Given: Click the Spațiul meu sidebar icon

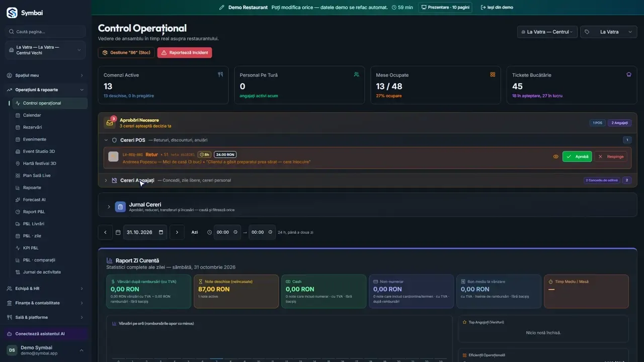Looking at the screenshot, I should (10, 75).
